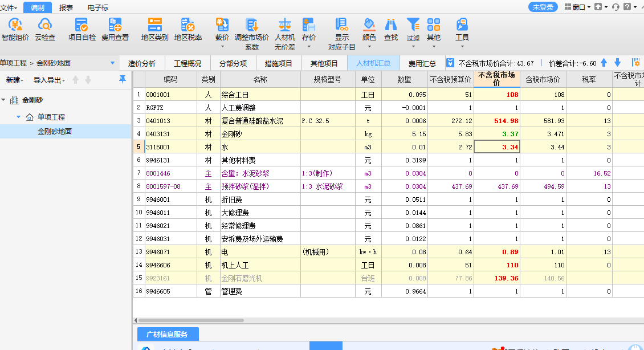Viewport: 644px width, 350px height.
Task: Open the 过滤 dropdown arrow
Action: coord(413,47)
